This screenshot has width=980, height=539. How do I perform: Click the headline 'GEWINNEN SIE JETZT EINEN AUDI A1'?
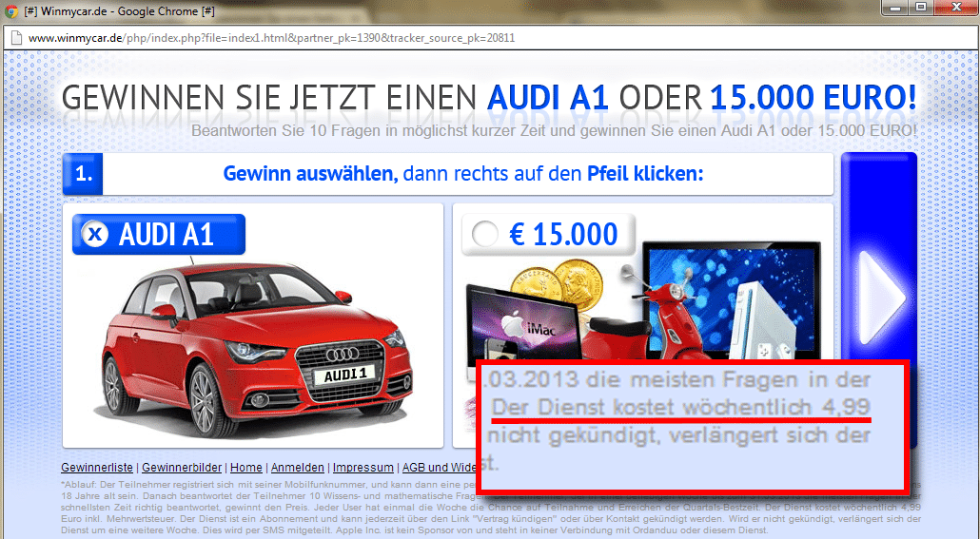point(335,97)
